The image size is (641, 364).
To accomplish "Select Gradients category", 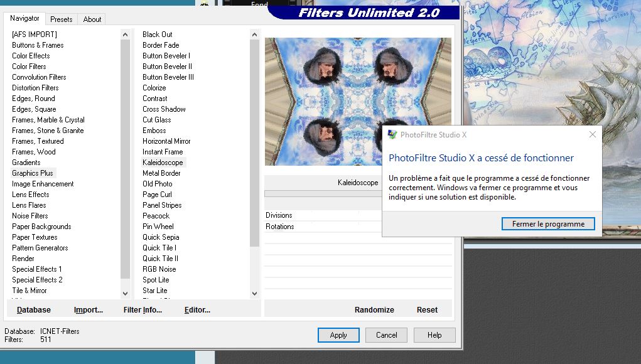I will (26, 162).
